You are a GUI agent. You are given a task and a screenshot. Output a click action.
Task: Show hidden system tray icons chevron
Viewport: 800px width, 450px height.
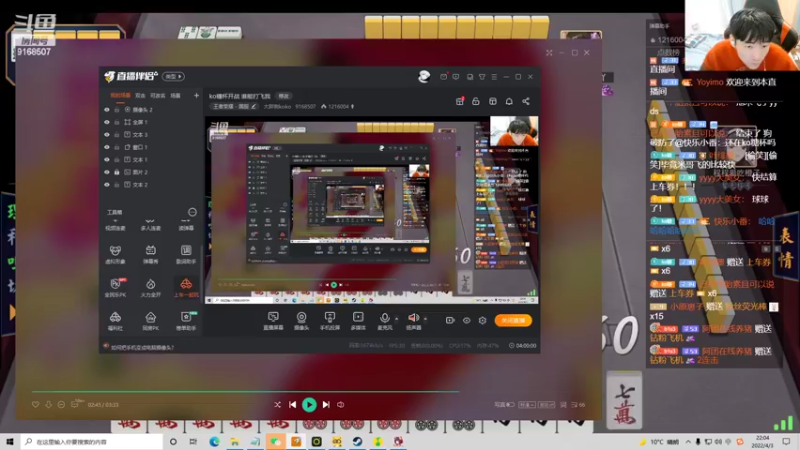(688, 441)
